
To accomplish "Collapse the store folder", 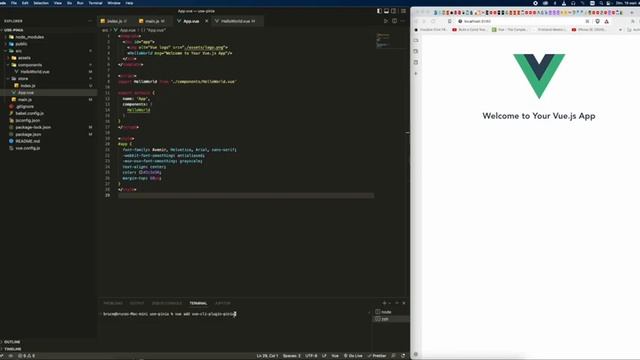I will coord(23,79).
